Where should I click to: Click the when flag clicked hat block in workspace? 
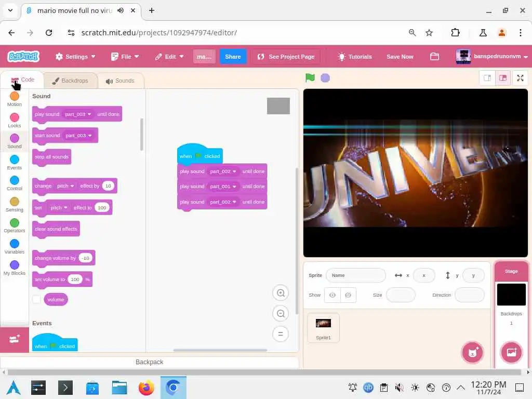(x=200, y=154)
